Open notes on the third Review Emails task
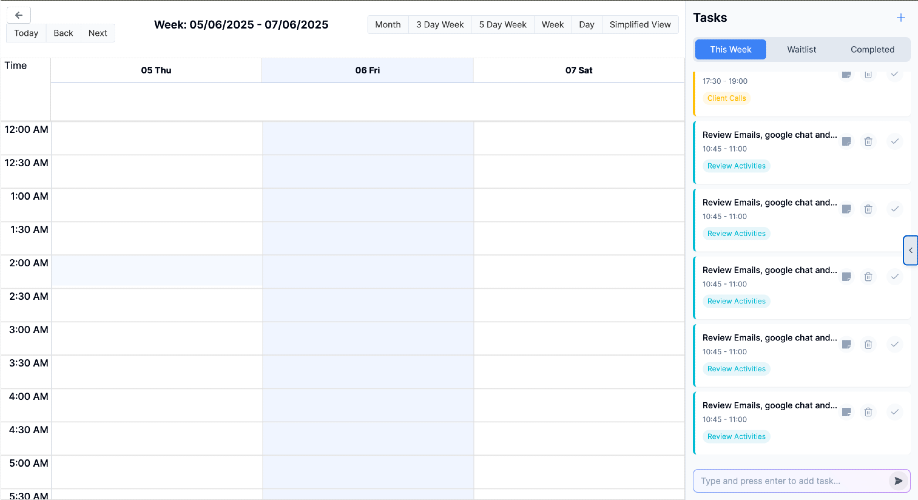Viewport: 918px width, 500px height. coord(846,276)
